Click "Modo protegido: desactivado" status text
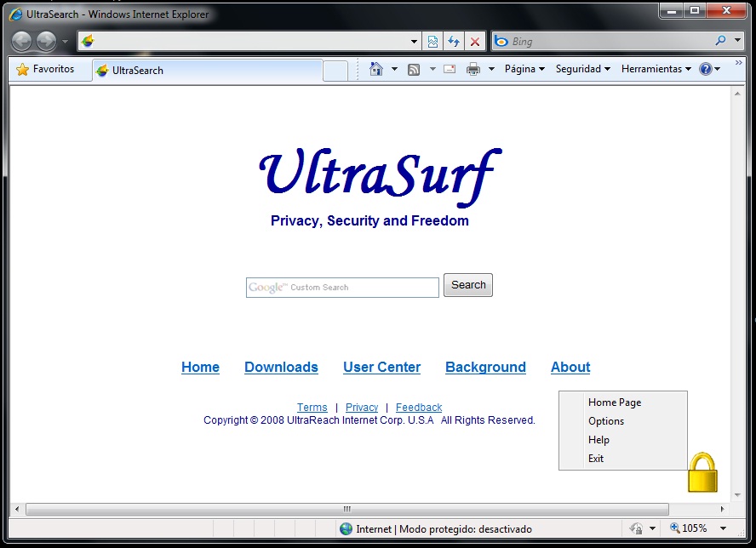 point(466,529)
